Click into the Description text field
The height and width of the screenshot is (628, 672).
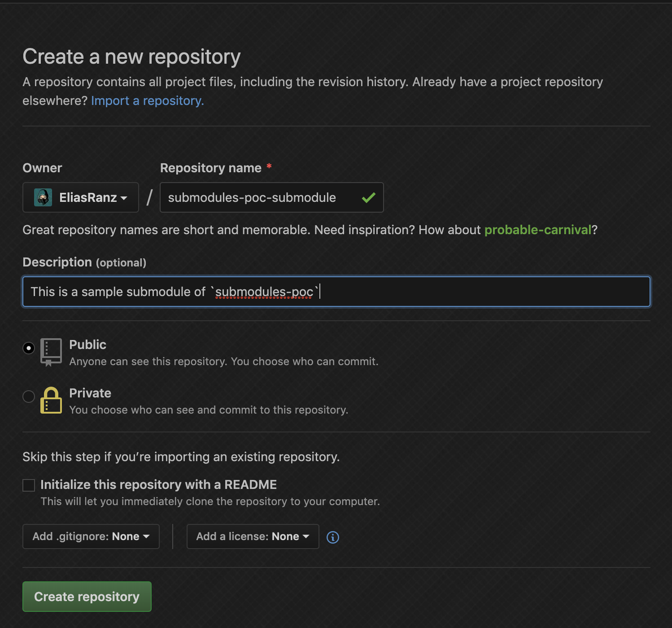(336, 292)
